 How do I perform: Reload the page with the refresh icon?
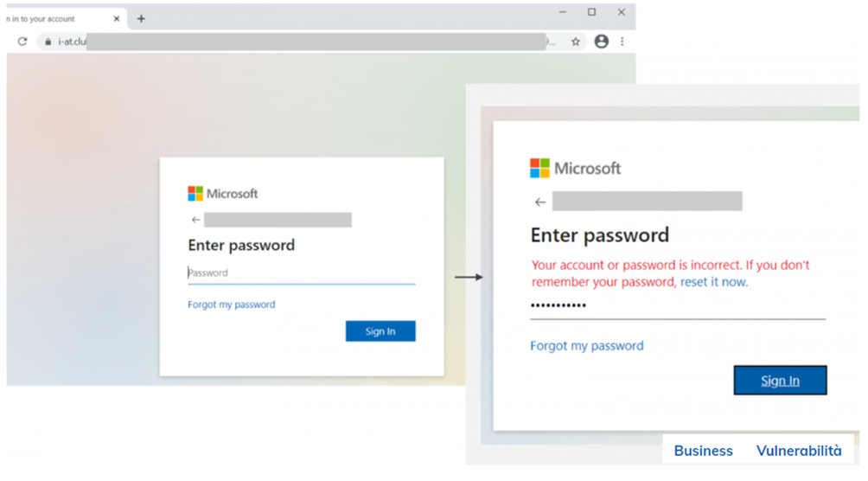[x=22, y=42]
